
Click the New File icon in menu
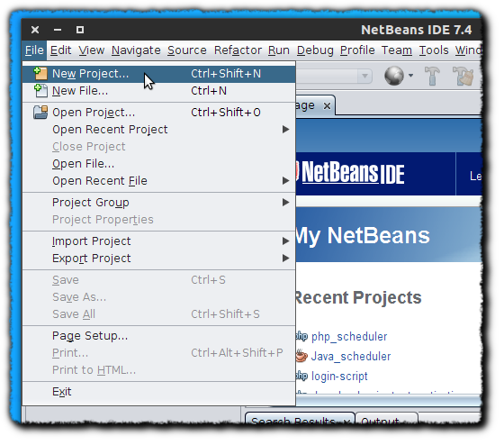pos(40,91)
